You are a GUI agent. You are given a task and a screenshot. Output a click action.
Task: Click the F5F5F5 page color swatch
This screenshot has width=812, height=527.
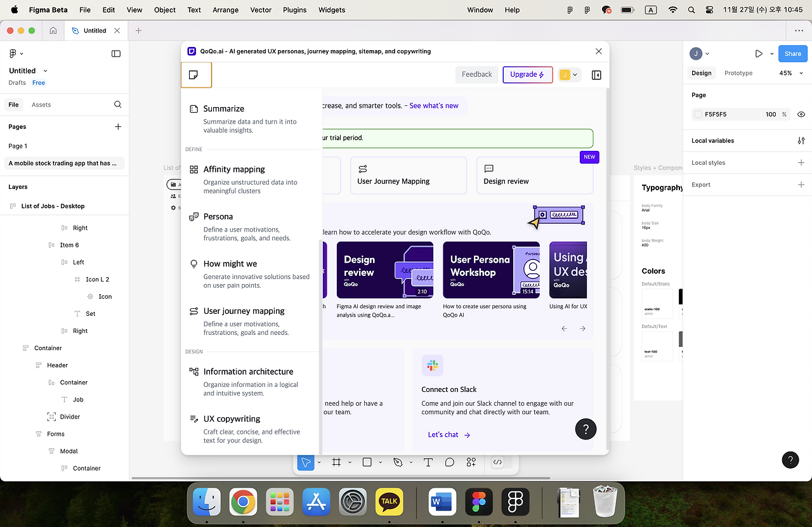tap(698, 114)
